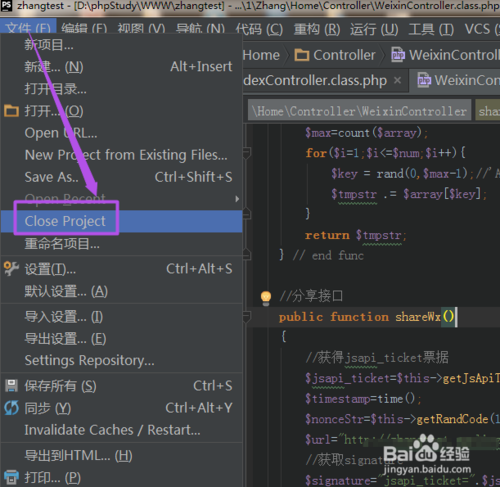
Task: Select 打开... (O) menu entry
Action: pos(121,111)
